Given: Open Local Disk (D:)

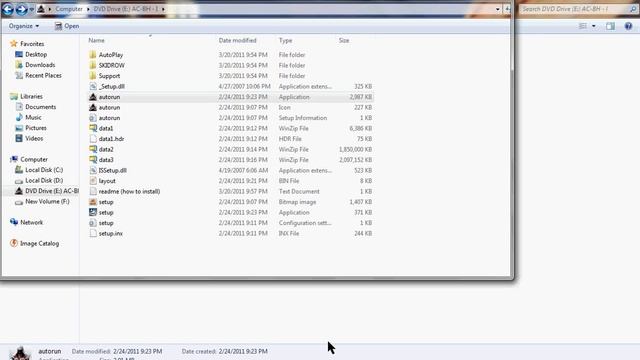Looking at the screenshot, I should 44,180.
